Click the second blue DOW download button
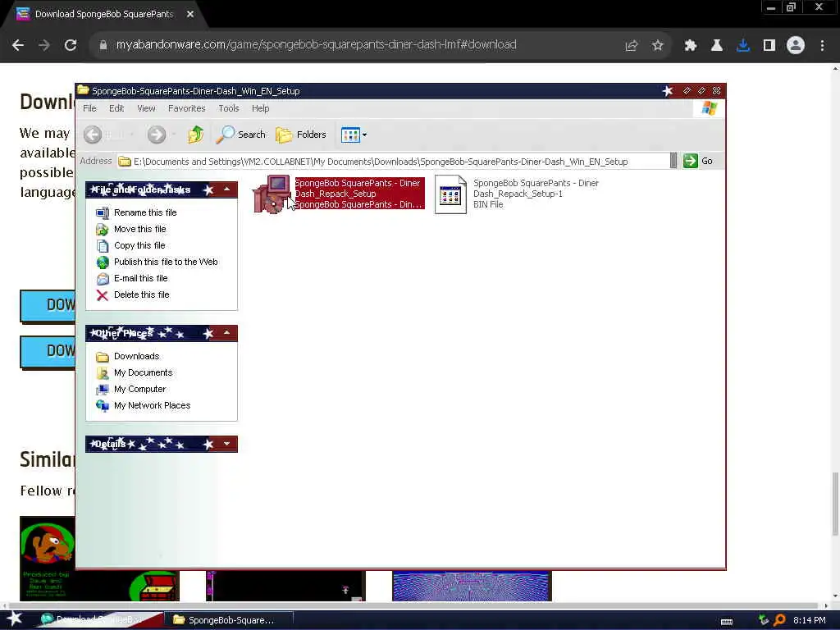 48,351
